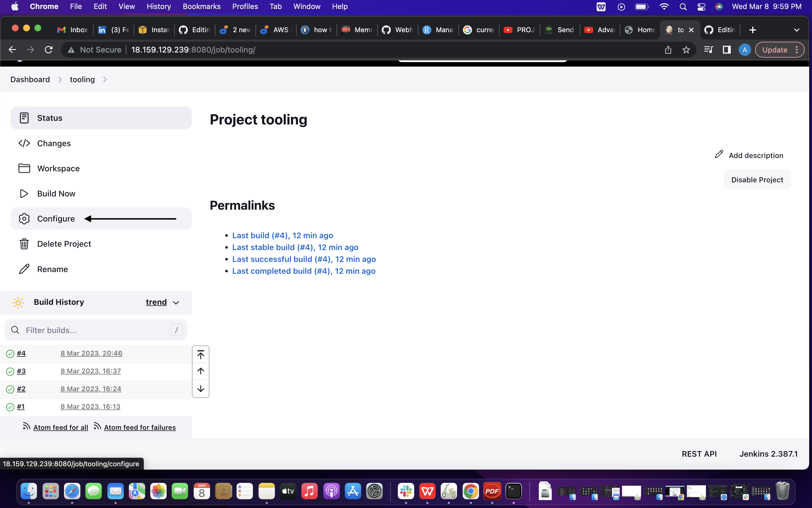Page down arrow in build history
The height and width of the screenshot is (508, 812).
tap(201, 389)
